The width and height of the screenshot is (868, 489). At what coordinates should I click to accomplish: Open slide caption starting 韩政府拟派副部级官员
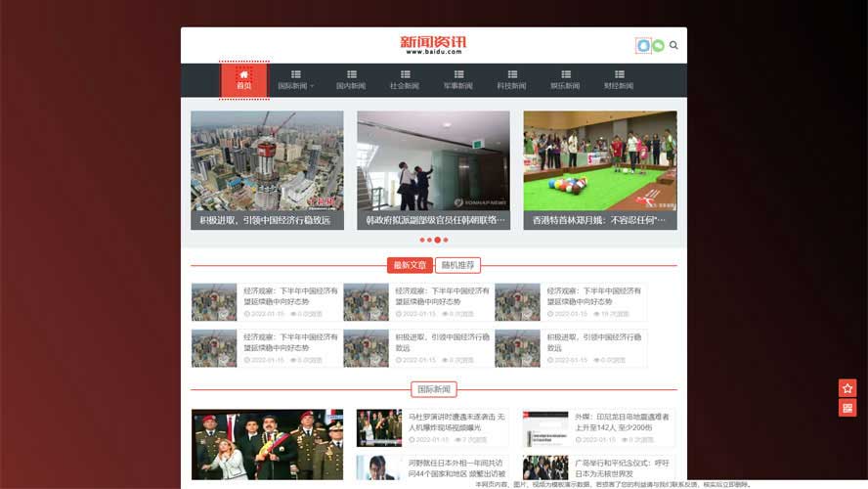[435, 220]
